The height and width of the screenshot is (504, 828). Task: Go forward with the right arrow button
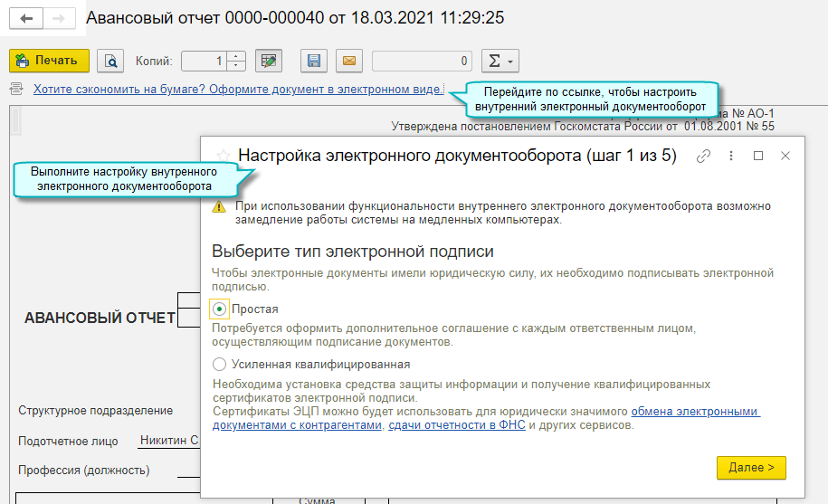coord(59,19)
